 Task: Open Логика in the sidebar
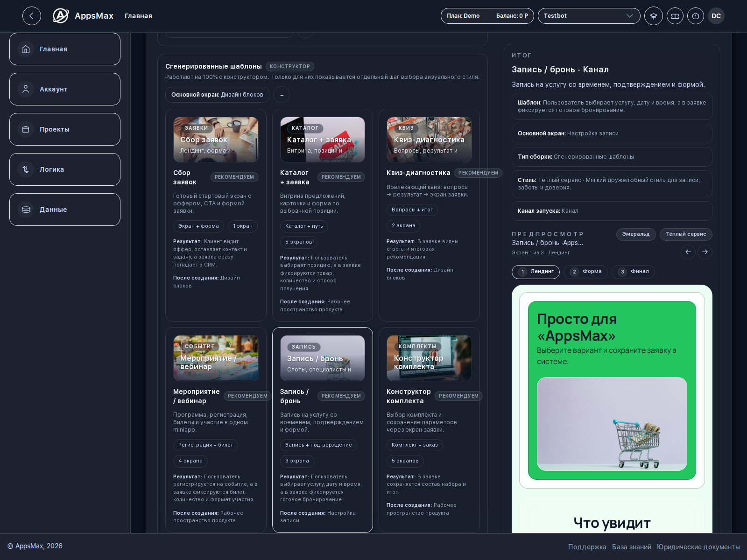65,169
